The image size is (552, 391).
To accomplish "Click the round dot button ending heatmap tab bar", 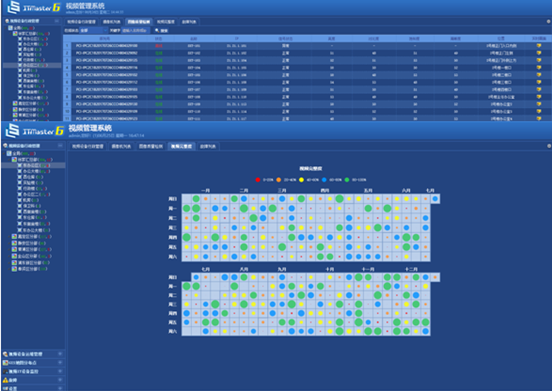I will pyautogui.click(x=548, y=146).
